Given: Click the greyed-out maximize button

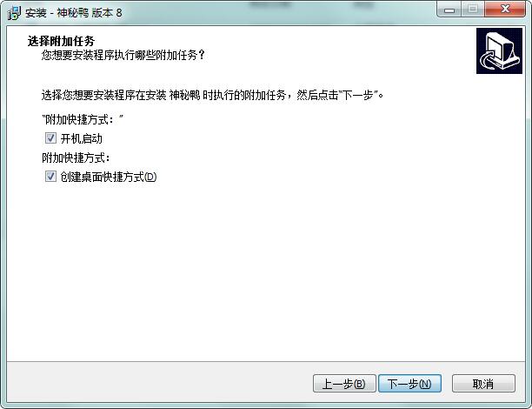Looking at the screenshot, I should pos(473,10).
